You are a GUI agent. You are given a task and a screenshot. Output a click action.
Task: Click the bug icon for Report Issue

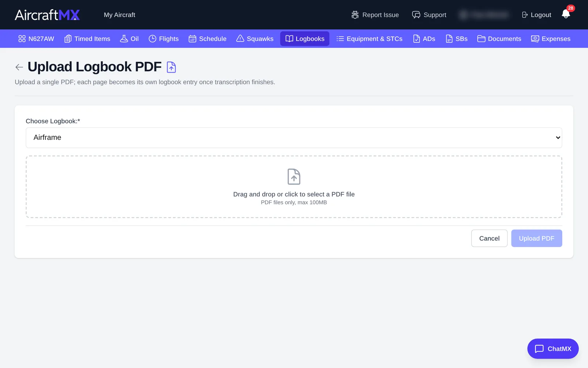coord(355,15)
